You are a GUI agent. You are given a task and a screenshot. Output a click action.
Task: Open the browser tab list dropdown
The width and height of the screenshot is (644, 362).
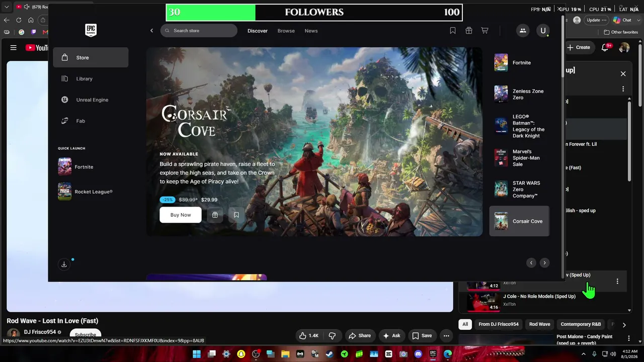(x=7, y=7)
